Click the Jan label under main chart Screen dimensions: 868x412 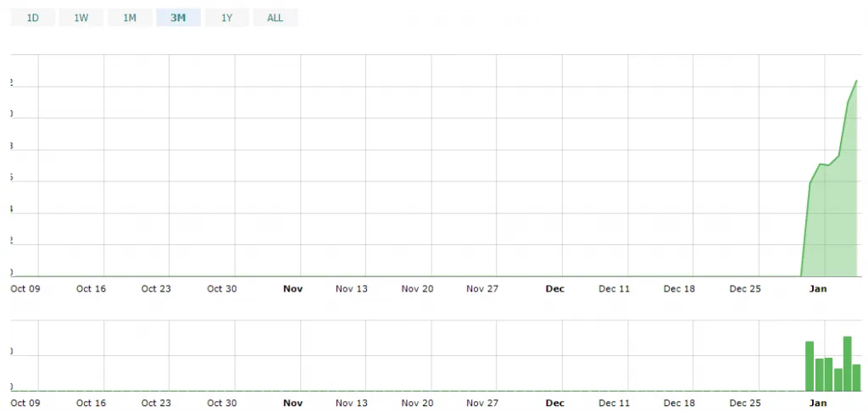coord(818,288)
